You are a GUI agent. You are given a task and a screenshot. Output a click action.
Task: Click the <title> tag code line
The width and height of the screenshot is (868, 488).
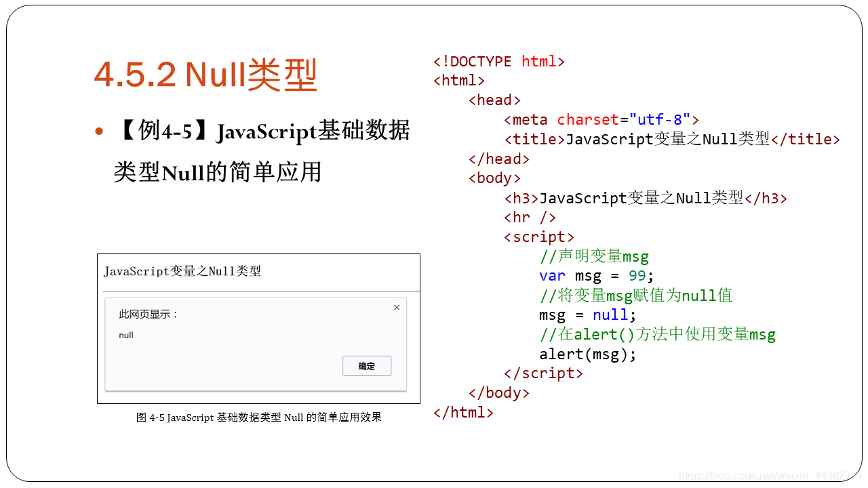point(672,140)
